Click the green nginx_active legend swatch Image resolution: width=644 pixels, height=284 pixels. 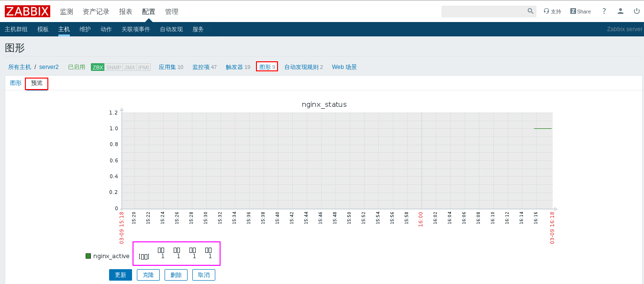(x=88, y=256)
